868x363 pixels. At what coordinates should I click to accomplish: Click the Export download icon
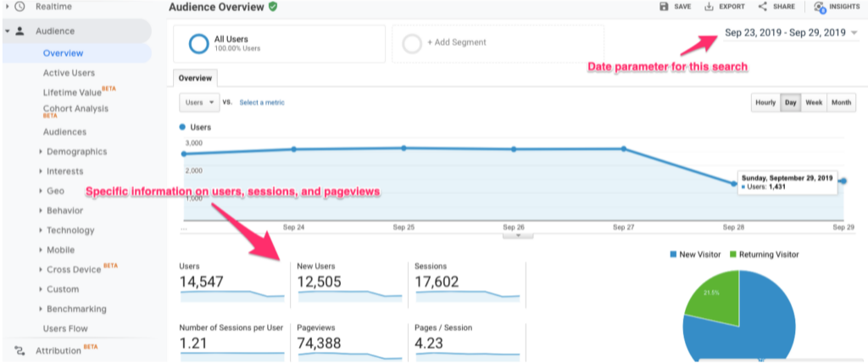coord(709,7)
